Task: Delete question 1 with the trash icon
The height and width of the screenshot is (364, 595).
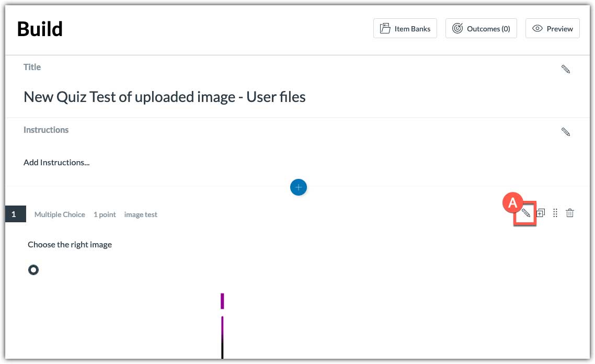Action: pyautogui.click(x=569, y=213)
